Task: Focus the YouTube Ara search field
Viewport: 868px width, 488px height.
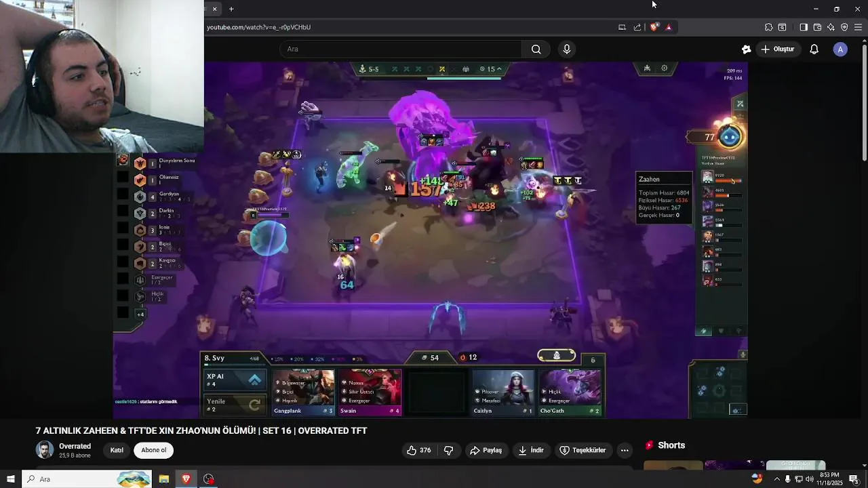Action: [401, 49]
